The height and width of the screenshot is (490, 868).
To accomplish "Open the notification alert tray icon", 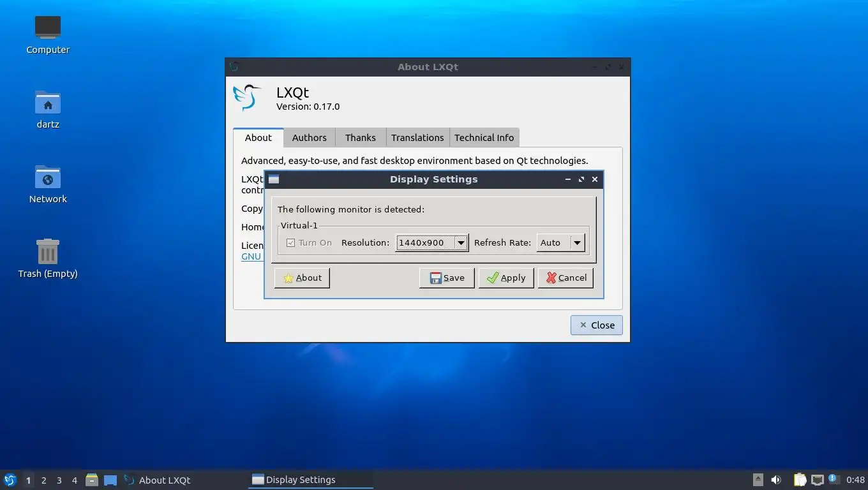I will coord(834,479).
